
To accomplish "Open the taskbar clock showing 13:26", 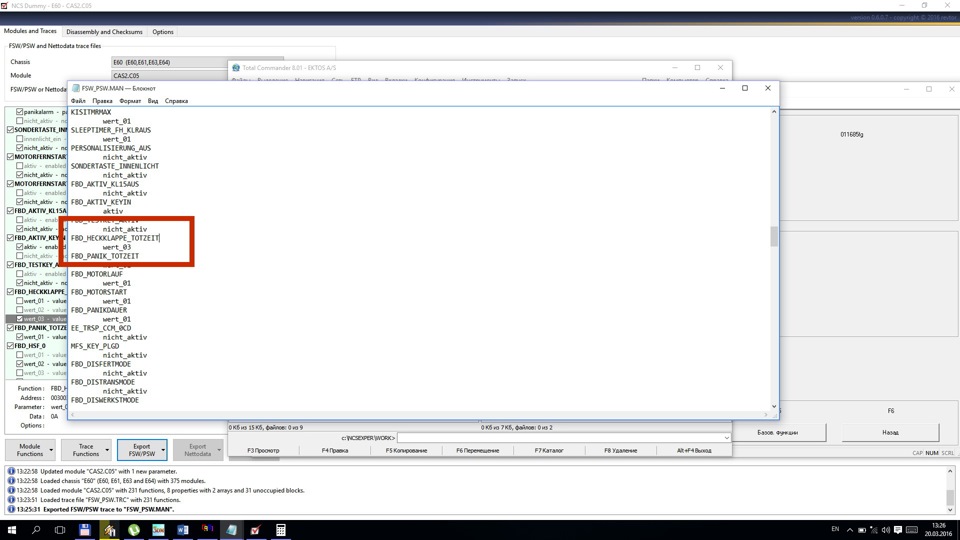I will tap(938, 530).
